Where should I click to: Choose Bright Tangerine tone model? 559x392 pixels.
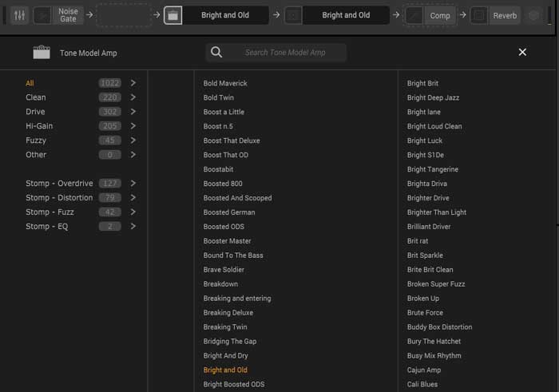[x=433, y=169]
